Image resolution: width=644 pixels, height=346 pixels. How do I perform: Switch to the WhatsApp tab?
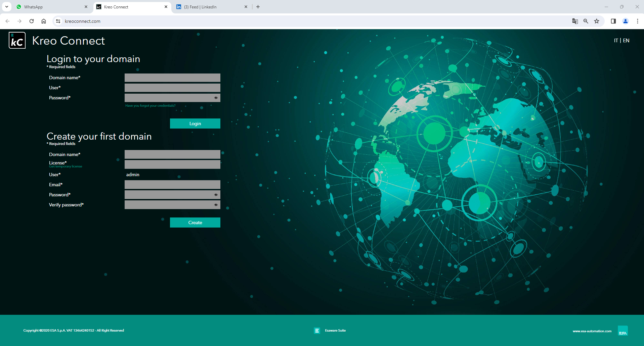[x=50, y=7]
